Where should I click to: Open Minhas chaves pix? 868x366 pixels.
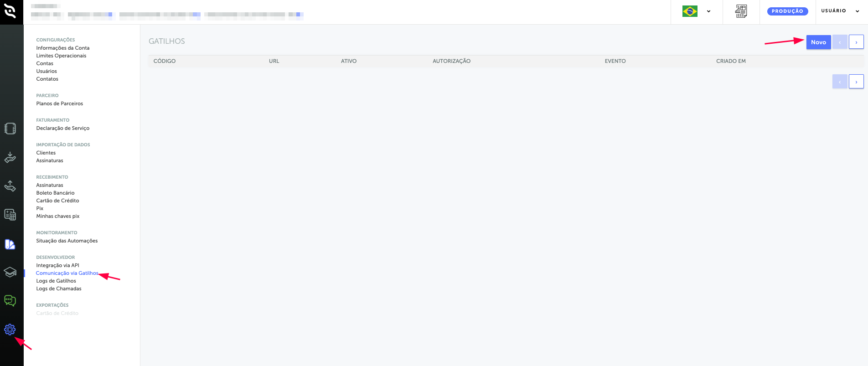58,216
